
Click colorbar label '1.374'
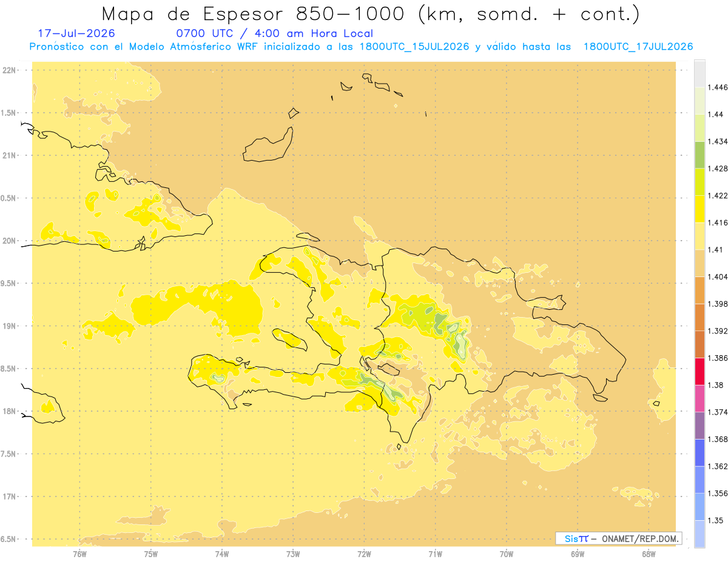[x=719, y=412]
